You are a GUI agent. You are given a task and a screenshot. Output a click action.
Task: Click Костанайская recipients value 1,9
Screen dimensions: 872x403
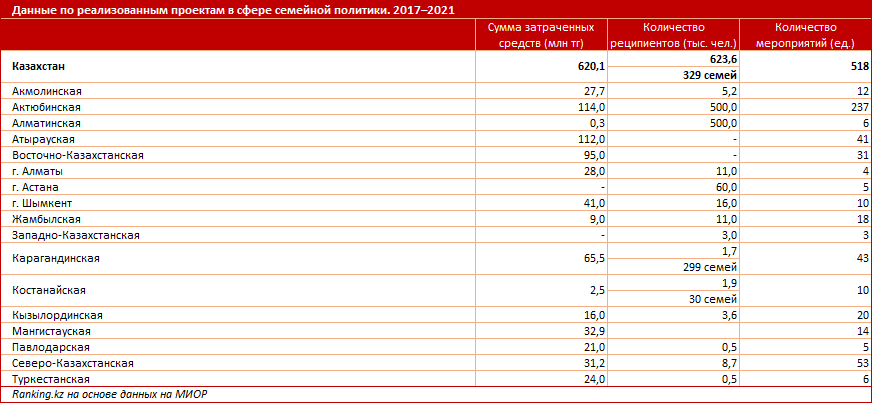(730, 283)
